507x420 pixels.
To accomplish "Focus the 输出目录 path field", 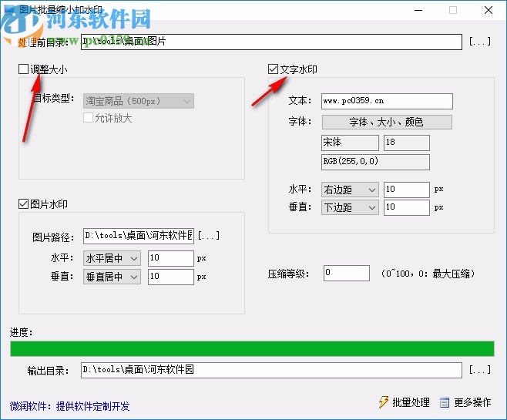I will (x=271, y=370).
